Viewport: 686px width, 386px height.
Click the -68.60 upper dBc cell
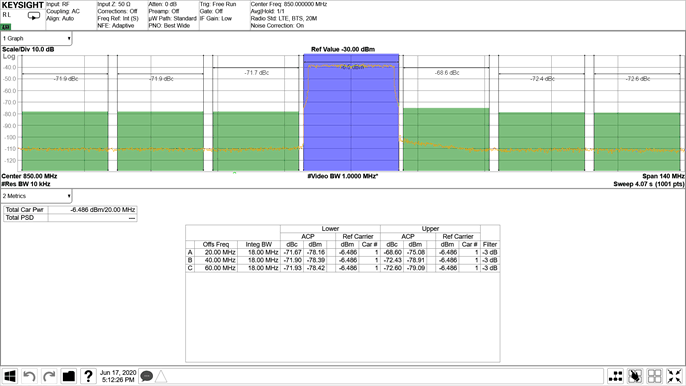coord(392,253)
